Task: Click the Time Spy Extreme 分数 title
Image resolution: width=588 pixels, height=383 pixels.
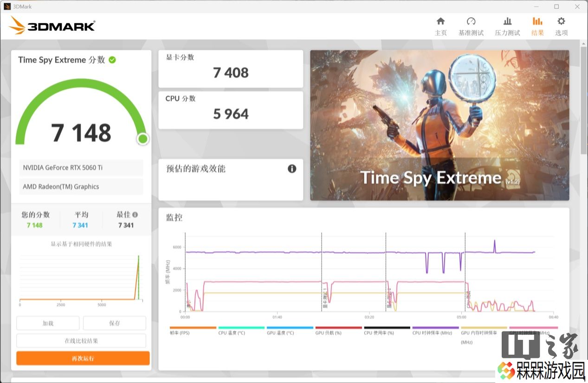Action: coord(62,60)
